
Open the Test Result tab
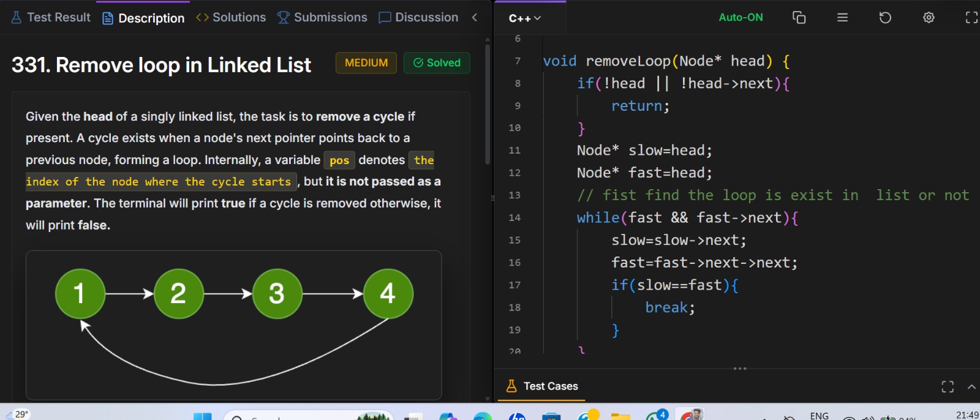pyautogui.click(x=51, y=18)
